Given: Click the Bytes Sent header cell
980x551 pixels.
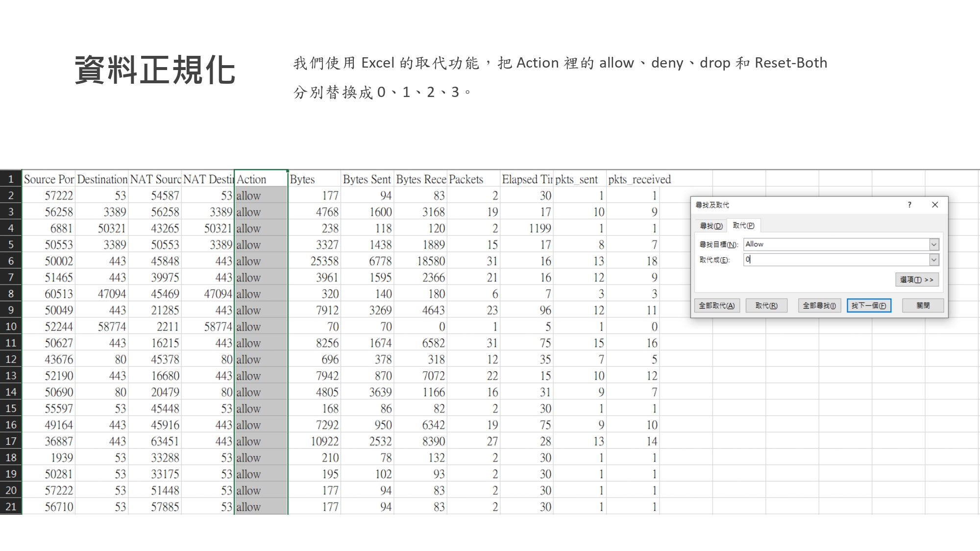Looking at the screenshot, I should coord(367,179).
